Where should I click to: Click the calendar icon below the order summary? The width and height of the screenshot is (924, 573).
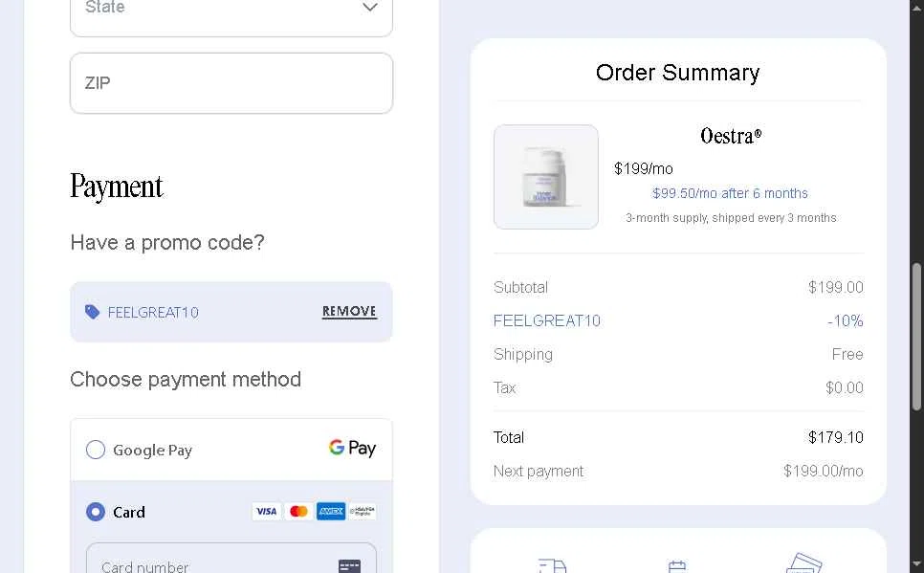677,566
